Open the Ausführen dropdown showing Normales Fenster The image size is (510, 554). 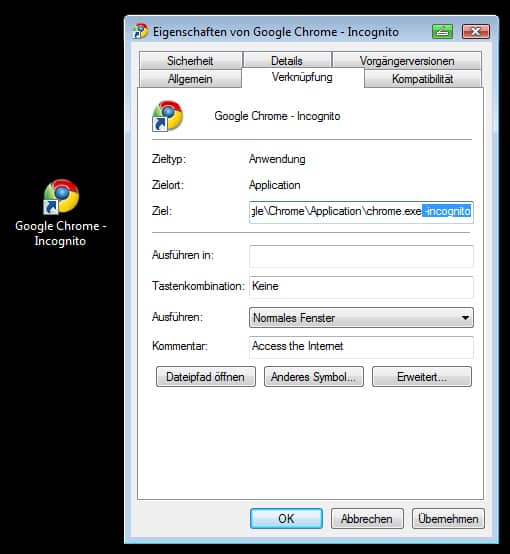[361, 318]
